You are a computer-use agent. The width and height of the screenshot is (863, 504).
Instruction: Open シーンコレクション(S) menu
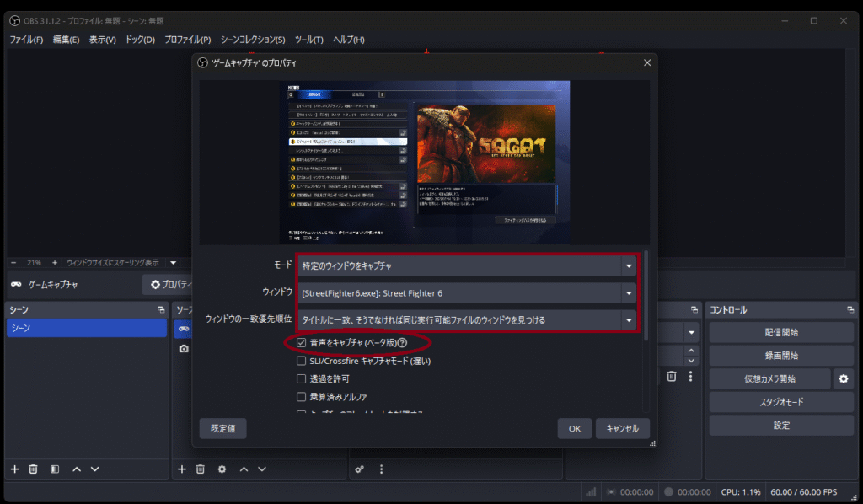point(253,40)
